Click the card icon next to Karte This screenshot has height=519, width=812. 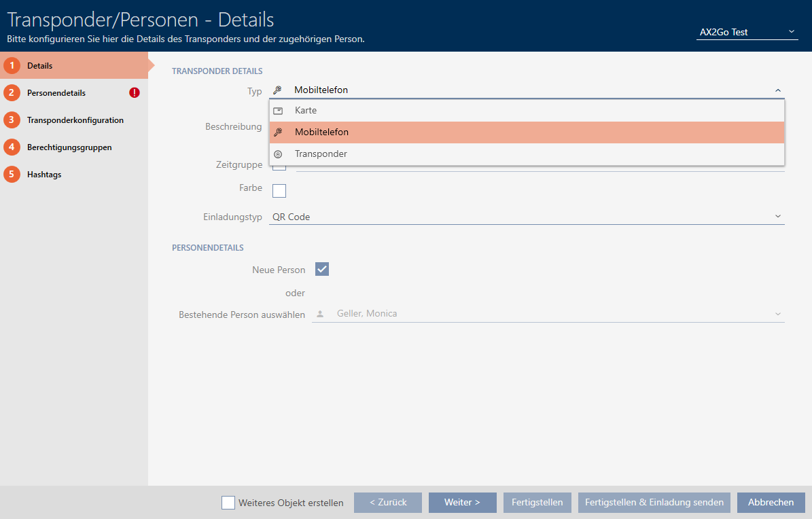[278, 111]
